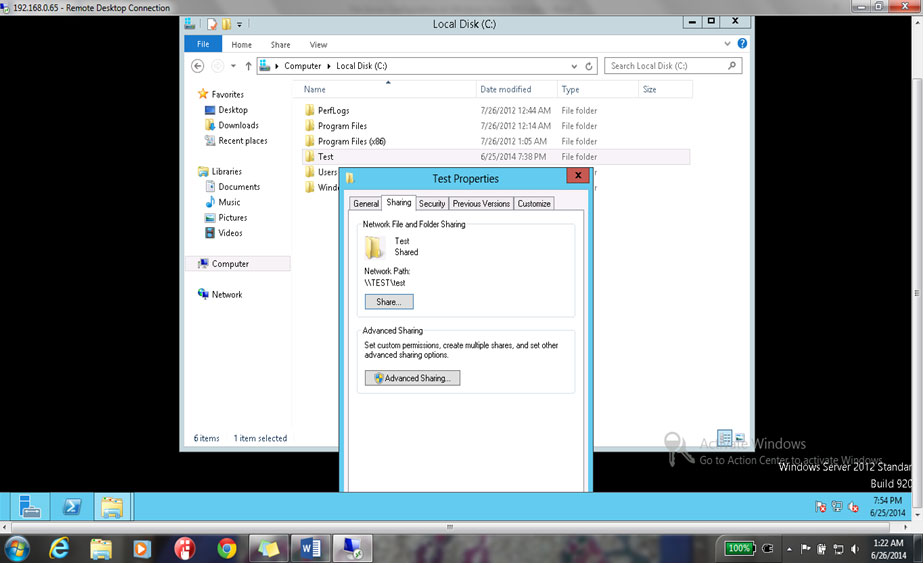
Task: Open Explorer help question mark icon
Action: click(742, 44)
